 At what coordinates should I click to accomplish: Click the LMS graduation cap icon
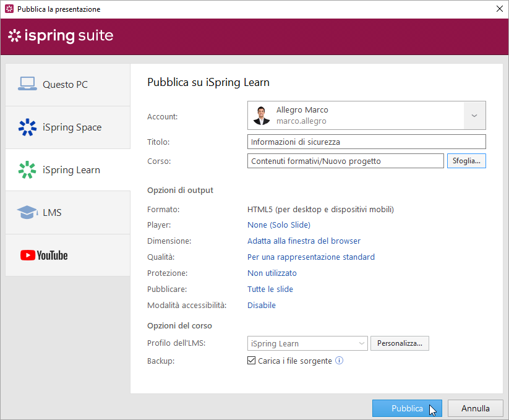click(x=27, y=213)
